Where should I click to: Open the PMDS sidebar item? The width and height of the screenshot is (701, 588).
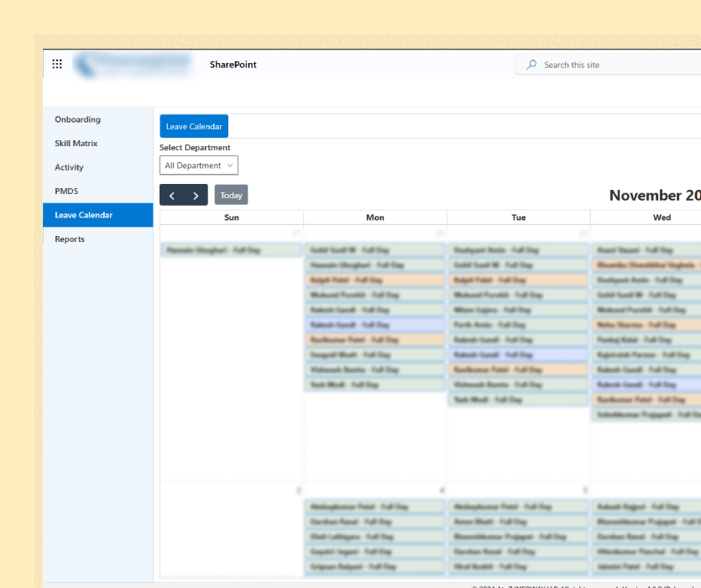tap(66, 192)
